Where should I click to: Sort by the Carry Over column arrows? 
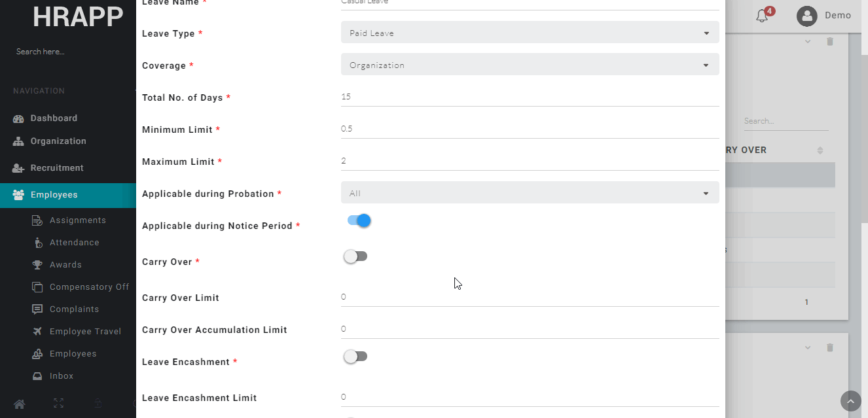(x=820, y=150)
